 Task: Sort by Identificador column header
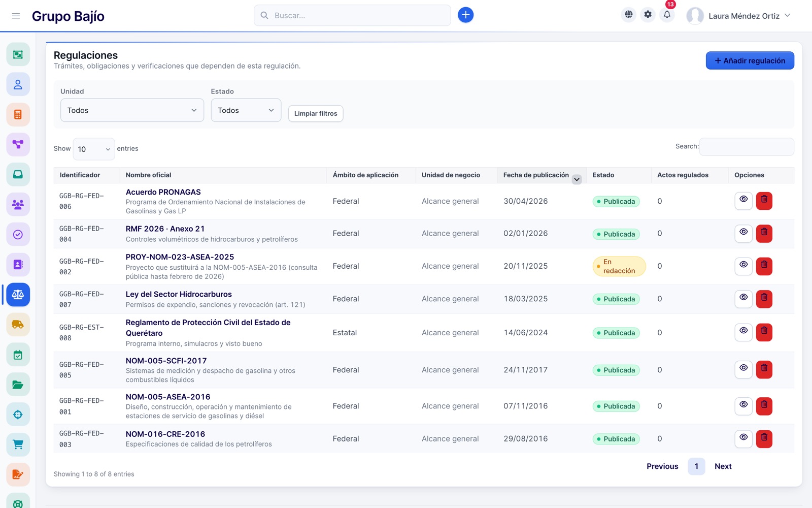[87, 175]
